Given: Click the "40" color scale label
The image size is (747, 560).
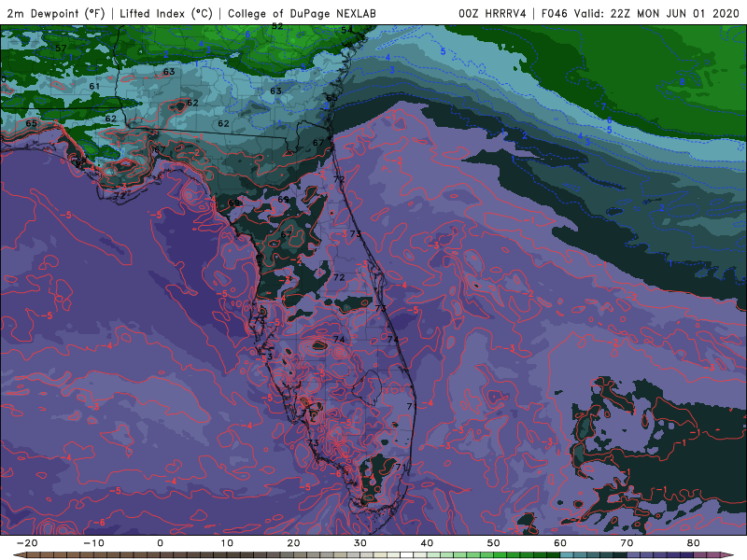Looking at the screenshot, I should tap(427, 543).
